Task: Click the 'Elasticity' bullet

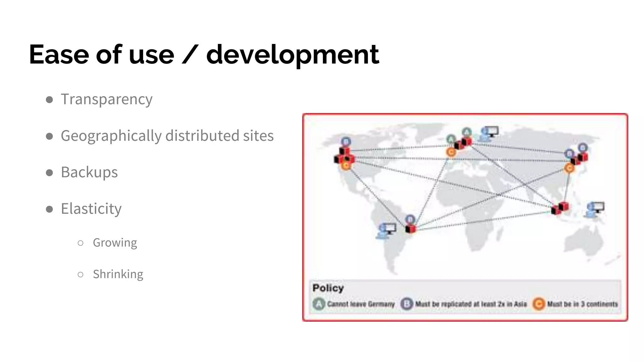Action: pyautogui.click(x=91, y=209)
